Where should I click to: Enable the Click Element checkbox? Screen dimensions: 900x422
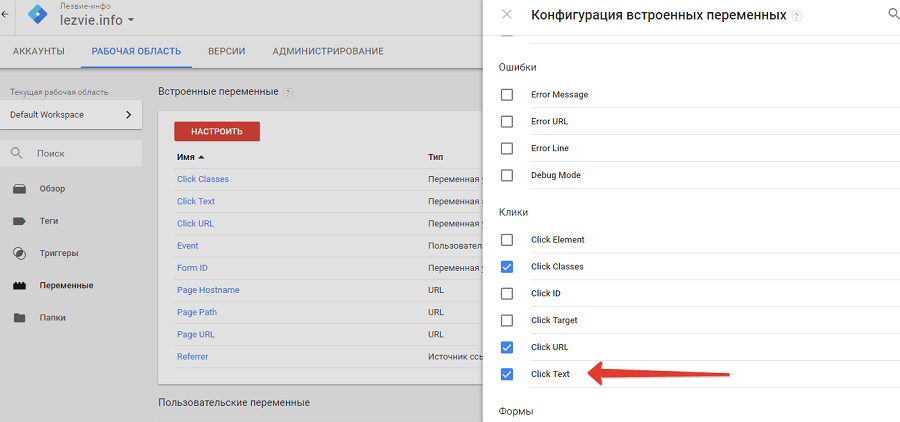point(507,240)
